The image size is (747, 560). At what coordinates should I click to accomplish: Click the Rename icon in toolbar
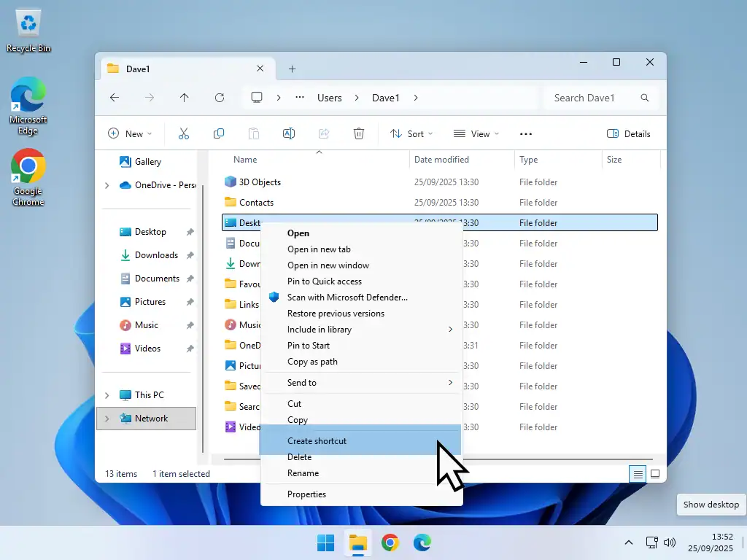coord(289,134)
